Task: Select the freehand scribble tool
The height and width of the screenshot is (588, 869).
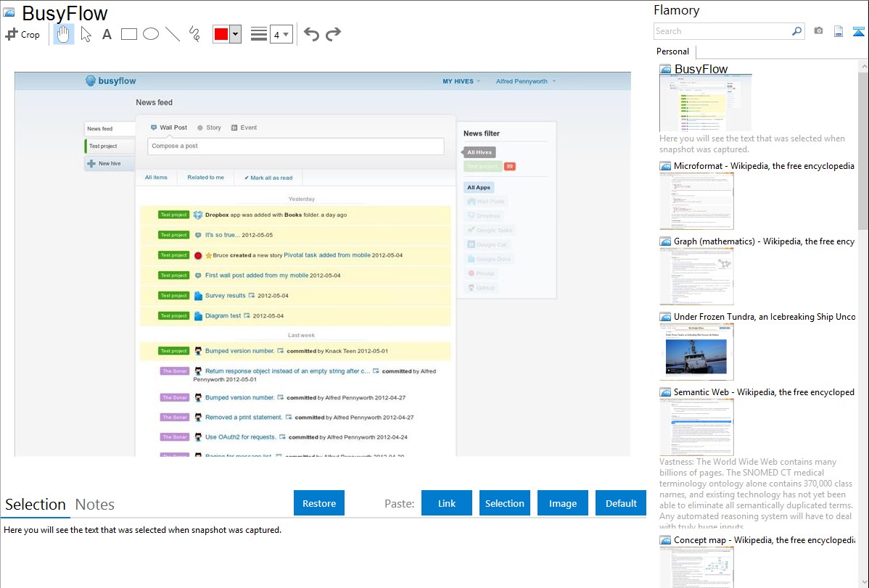Action: tap(194, 34)
